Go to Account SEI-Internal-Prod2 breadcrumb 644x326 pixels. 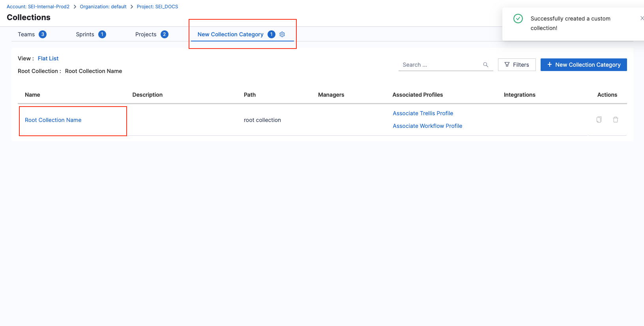[x=38, y=7]
